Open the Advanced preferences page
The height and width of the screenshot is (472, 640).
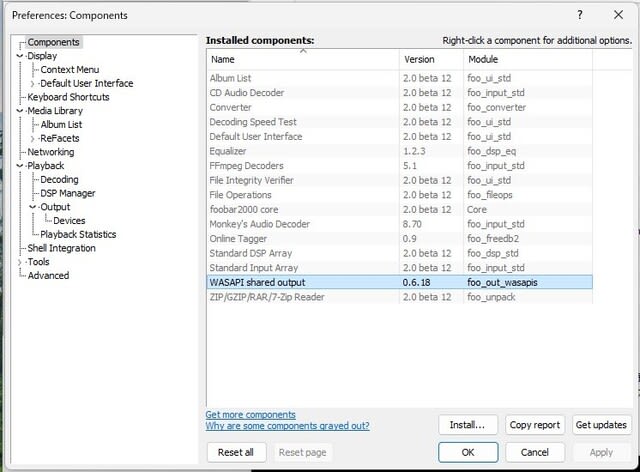pyautogui.click(x=48, y=276)
